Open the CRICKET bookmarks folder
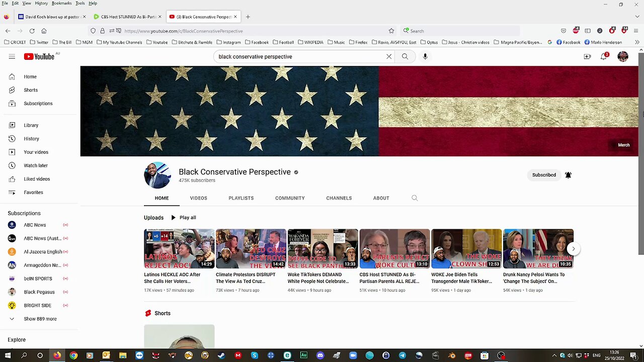Screen dimensions: 644x362 (x=14, y=42)
